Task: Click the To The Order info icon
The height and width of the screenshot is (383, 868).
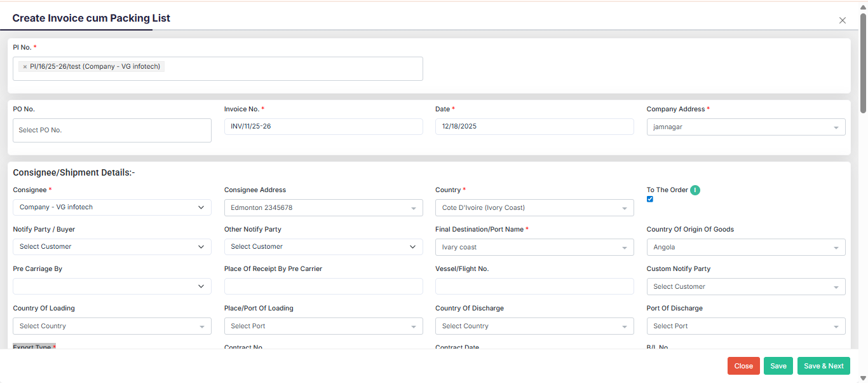Action: point(695,190)
